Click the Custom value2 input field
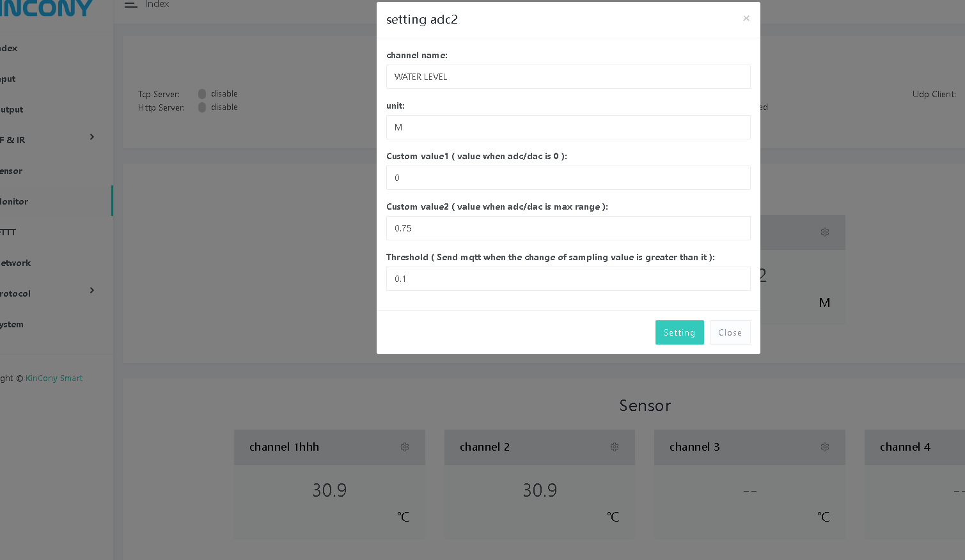965x560 pixels. coord(568,228)
